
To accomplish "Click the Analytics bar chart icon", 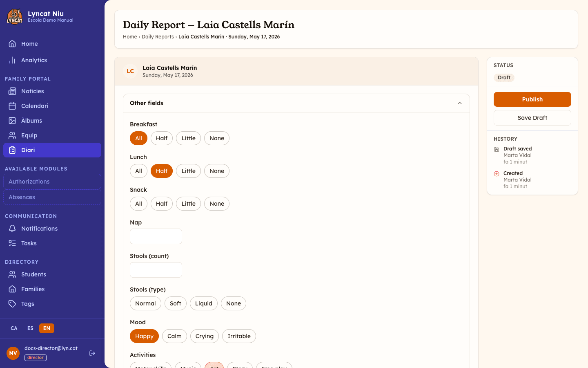I will pyautogui.click(x=13, y=60).
